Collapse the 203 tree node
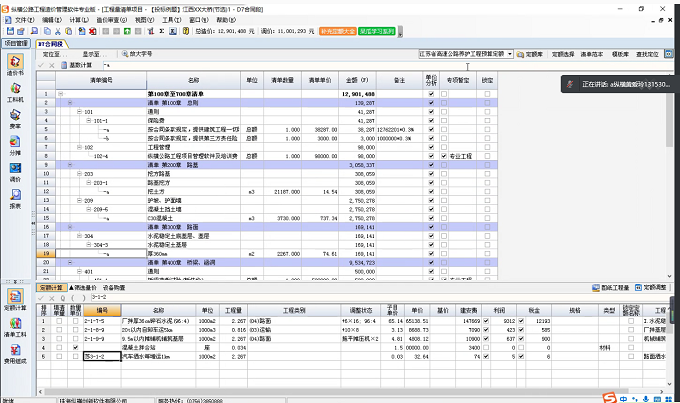This screenshot has height=403, width=680. (79, 174)
